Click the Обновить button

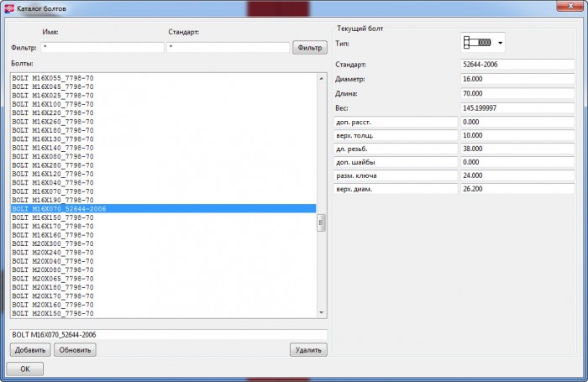pos(75,350)
